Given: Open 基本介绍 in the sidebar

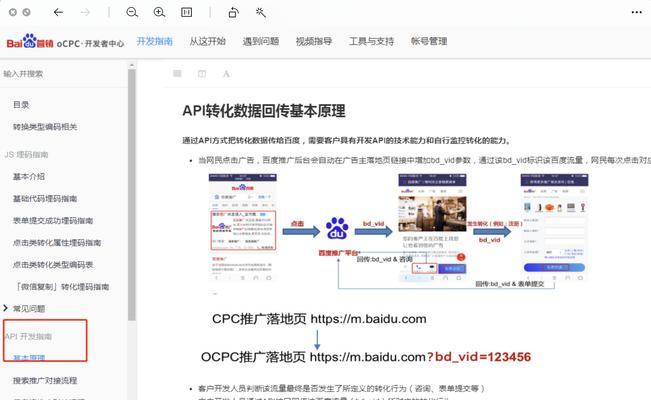Looking at the screenshot, I should point(29,177).
